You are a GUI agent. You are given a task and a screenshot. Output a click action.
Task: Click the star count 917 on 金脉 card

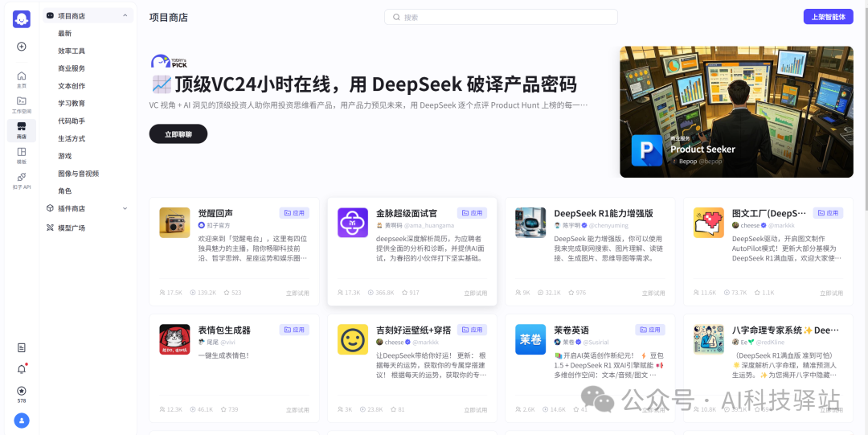coord(410,293)
